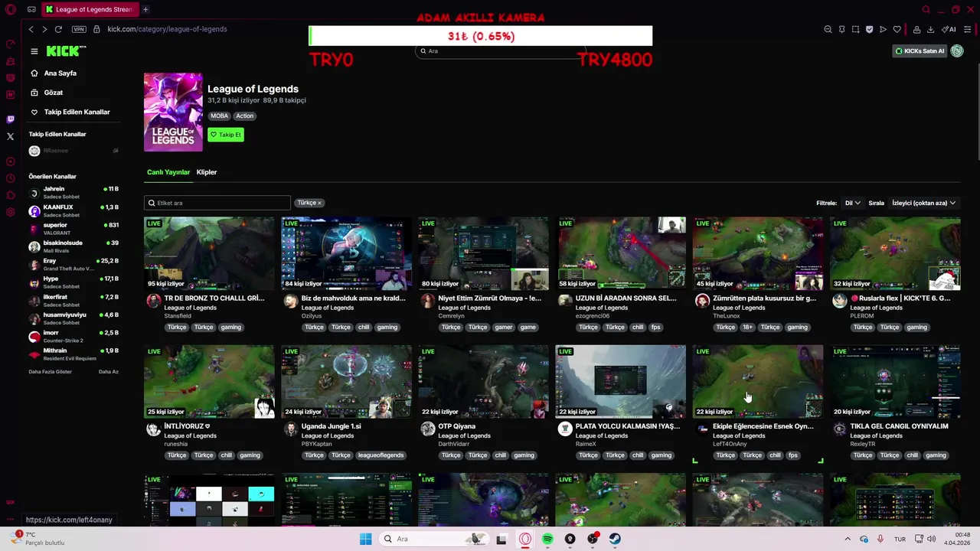Toggle the VPN badge in the address bar
This screenshot has width=980, height=551.
click(x=79, y=29)
